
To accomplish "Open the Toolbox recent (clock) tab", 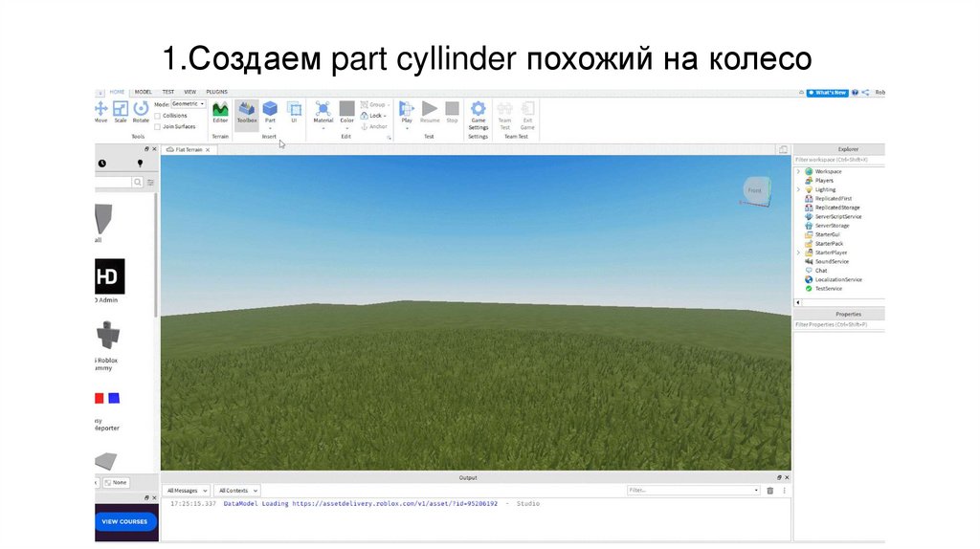I will [101, 164].
